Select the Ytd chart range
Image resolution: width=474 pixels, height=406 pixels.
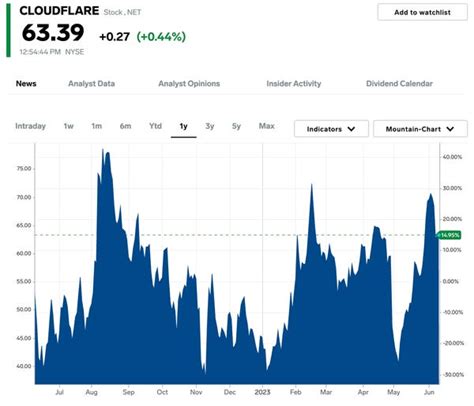pos(155,126)
